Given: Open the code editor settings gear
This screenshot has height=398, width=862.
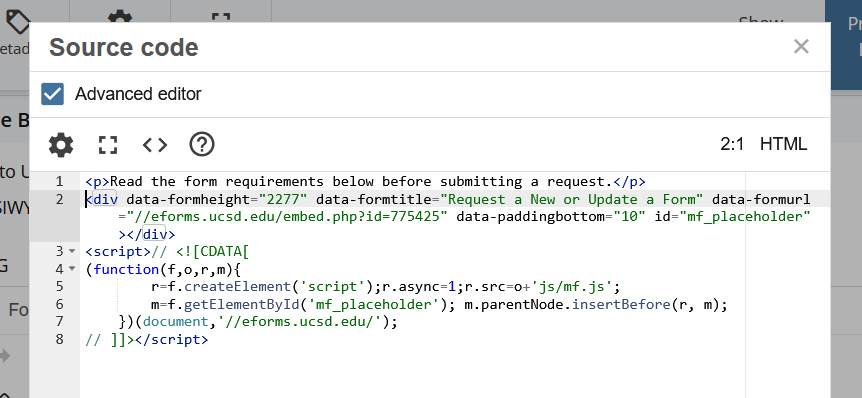Looking at the screenshot, I should click(61, 145).
